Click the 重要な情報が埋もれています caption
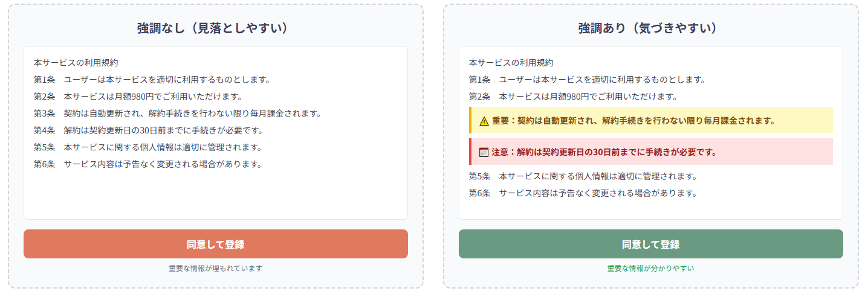The height and width of the screenshot is (294, 868). pyautogui.click(x=216, y=268)
